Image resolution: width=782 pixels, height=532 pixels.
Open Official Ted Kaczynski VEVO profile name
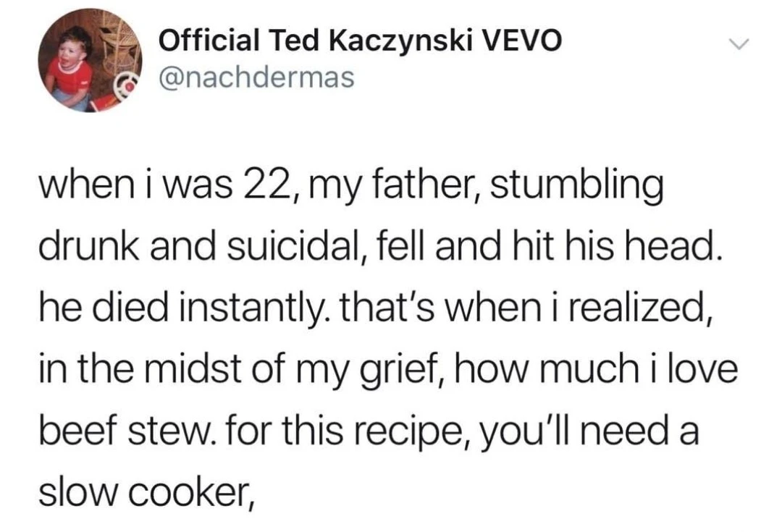click(x=360, y=41)
